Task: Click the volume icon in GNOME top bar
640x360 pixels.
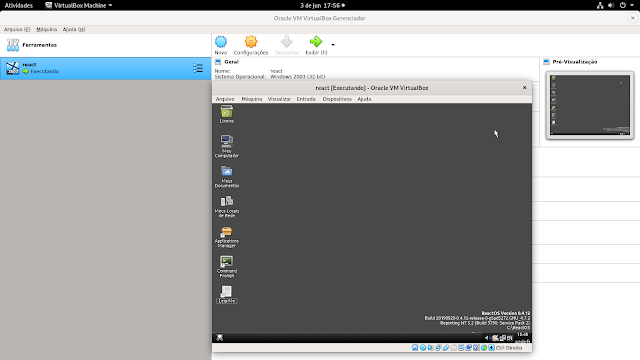Action: [x=611, y=5]
